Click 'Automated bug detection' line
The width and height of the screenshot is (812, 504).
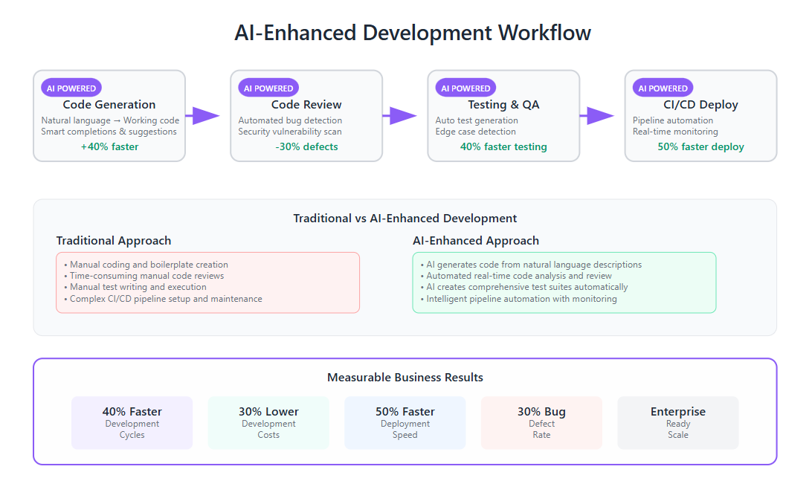click(290, 120)
